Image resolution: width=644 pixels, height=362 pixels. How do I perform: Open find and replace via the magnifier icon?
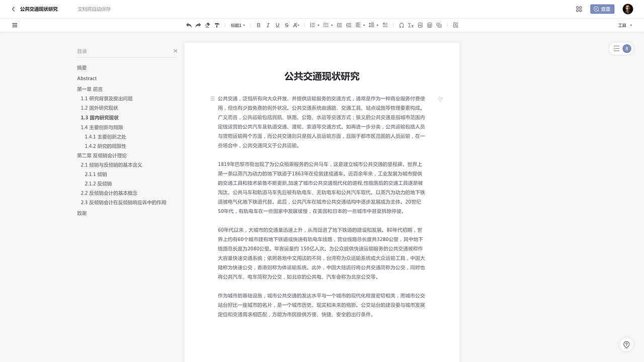click(x=455, y=25)
